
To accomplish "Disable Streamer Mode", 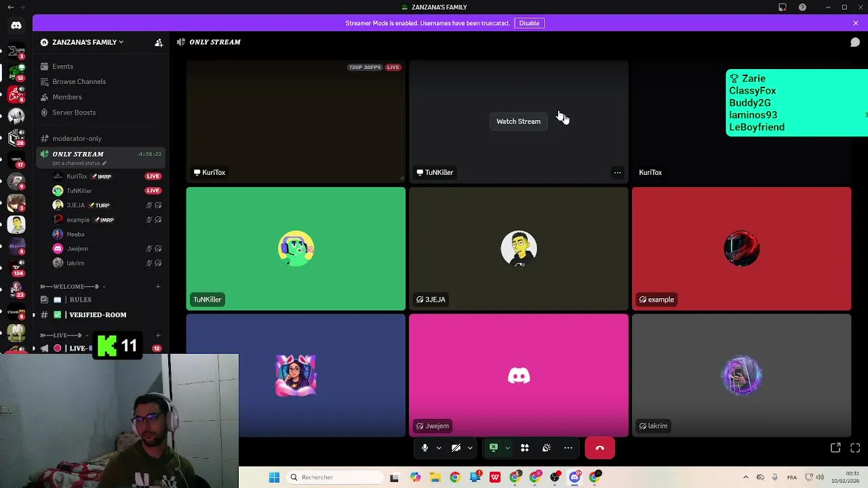I will click(x=529, y=23).
